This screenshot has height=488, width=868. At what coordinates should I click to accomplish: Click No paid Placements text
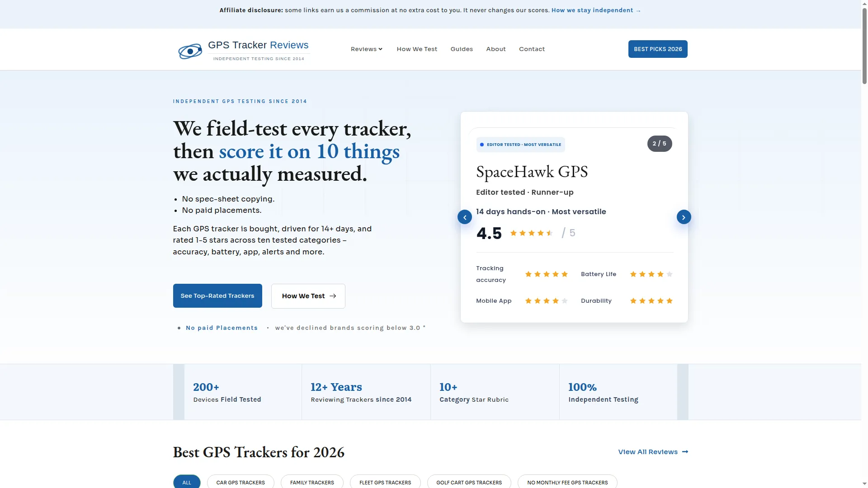222,328
